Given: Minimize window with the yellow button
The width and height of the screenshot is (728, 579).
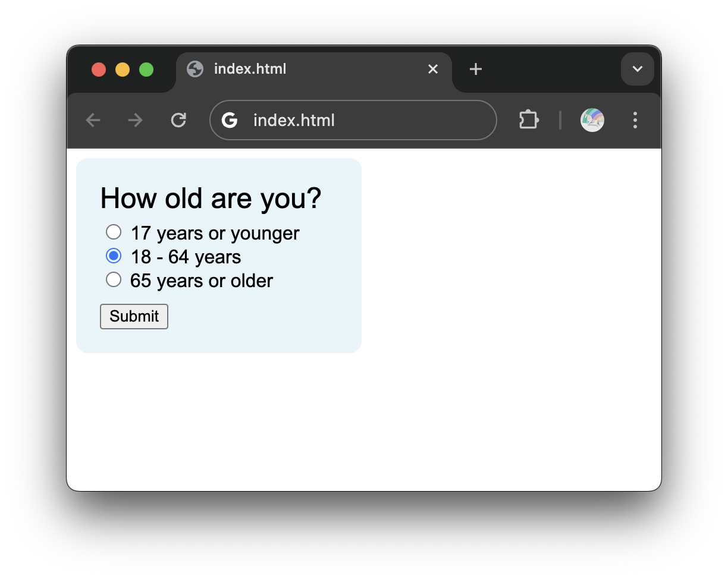Looking at the screenshot, I should tap(123, 70).
